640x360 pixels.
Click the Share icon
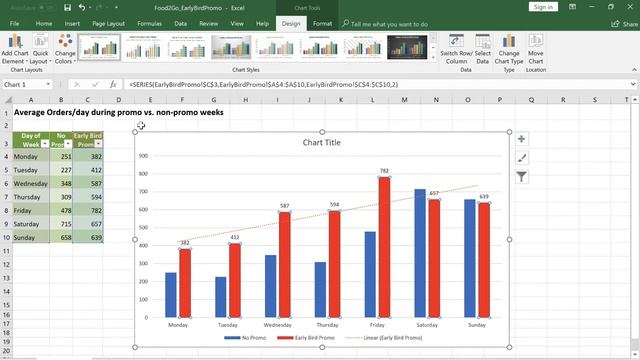[x=615, y=24]
